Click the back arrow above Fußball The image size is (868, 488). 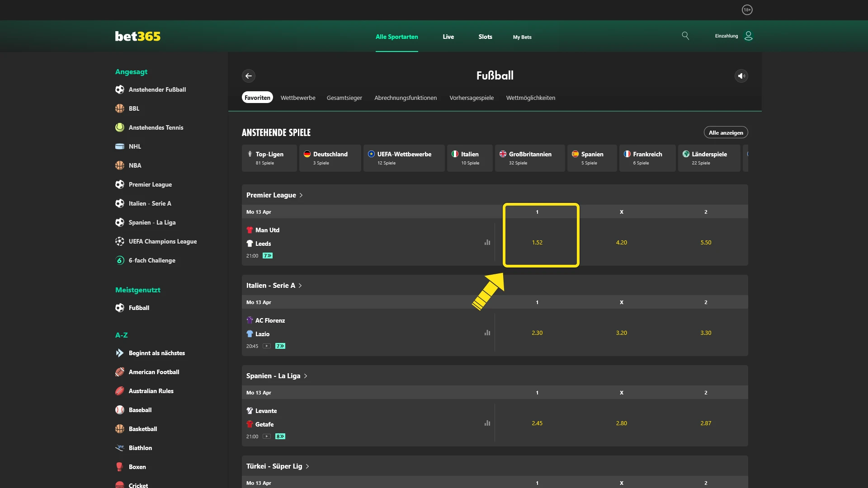pos(249,76)
